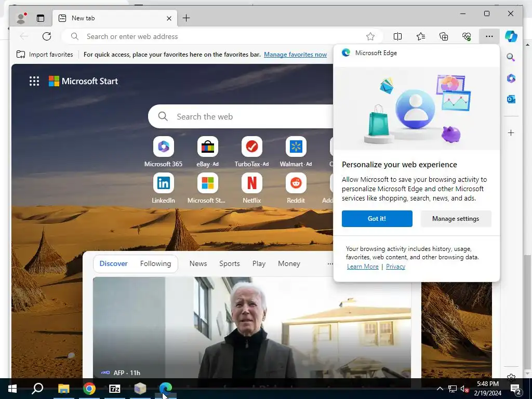The height and width of the screenshot is (399, 532).
Task: Open the Sports tab
Action: tap(229, 263)
